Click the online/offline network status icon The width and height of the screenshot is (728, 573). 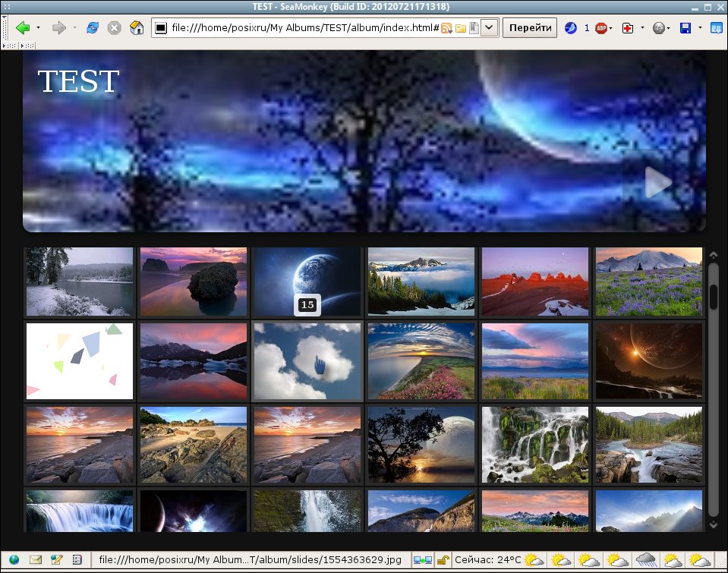click(x=423, y=560)
